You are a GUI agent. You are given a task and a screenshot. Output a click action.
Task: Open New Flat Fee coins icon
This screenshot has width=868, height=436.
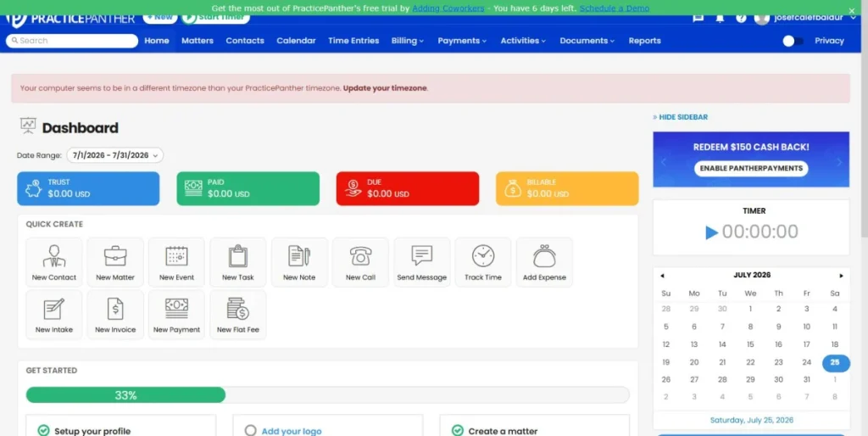(x=238, y=315)
